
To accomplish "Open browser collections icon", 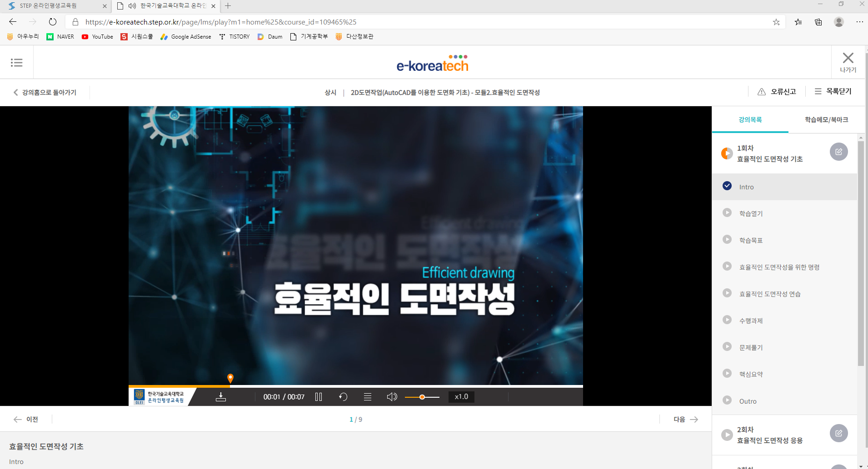I will 818,22.
